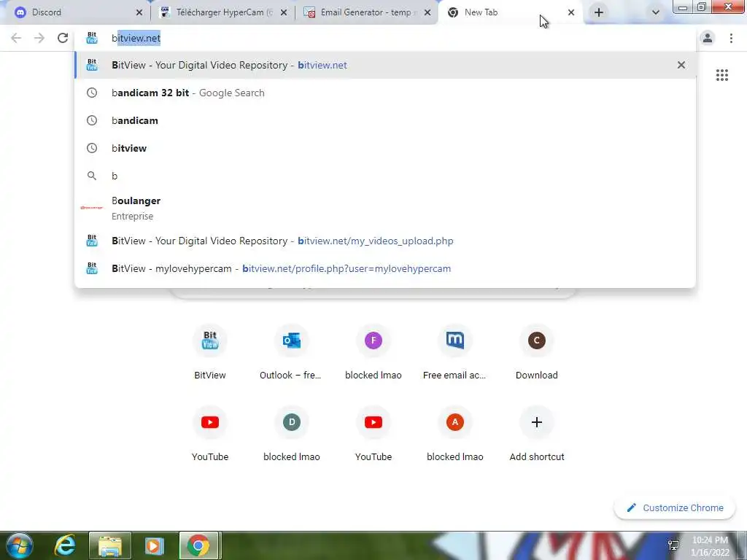747x560 pixels.
Task: Open the second YouTube shortcut in bottom row
Action: (x=373, y=433)
